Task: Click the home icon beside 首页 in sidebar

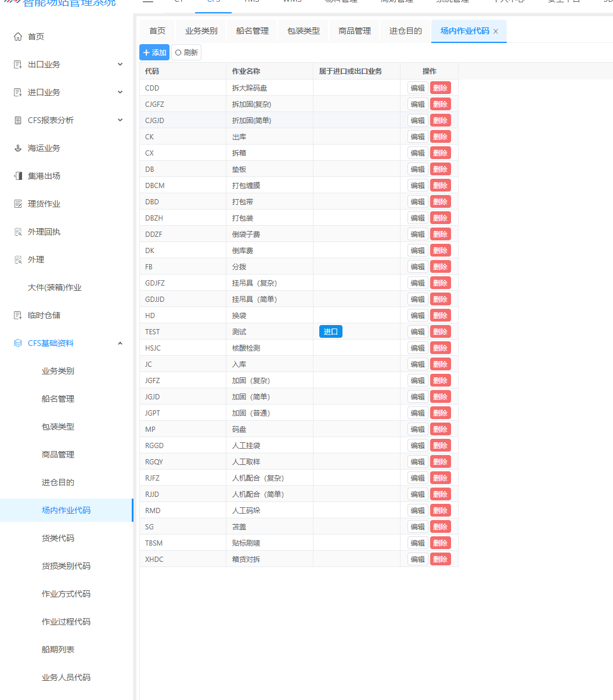Action: point(17,37)
